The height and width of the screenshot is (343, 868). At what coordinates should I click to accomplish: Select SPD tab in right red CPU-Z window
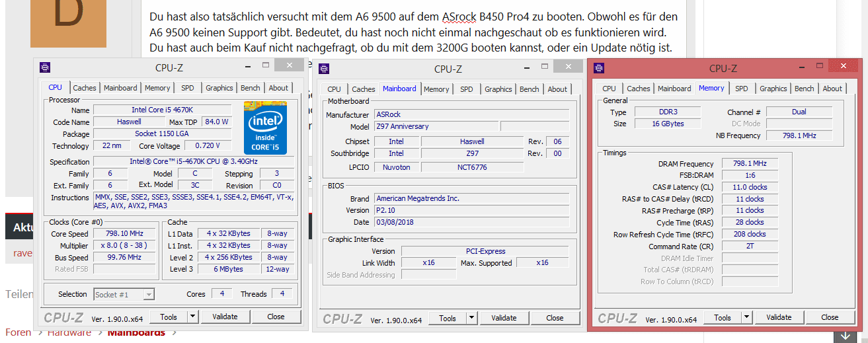(x=742, y=89)
